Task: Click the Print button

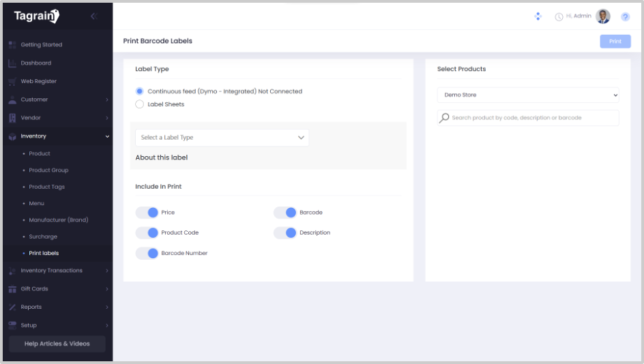Action: pos(615,42)
